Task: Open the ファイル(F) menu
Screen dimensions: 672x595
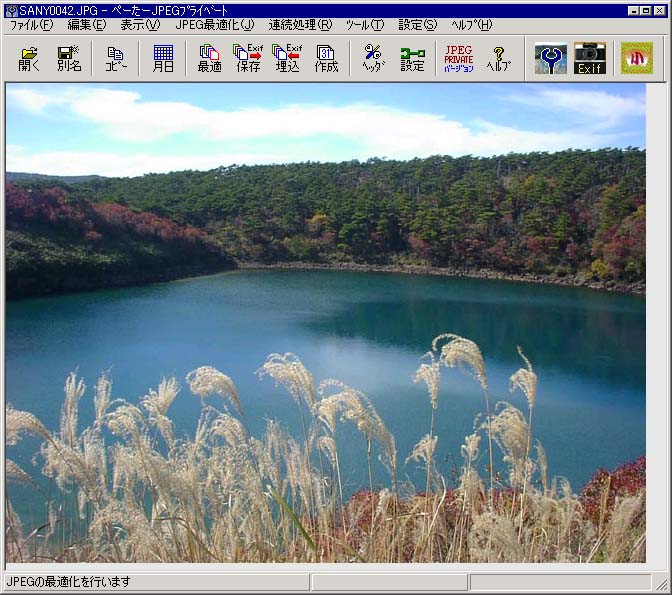Action: click(x=31, y=25)
